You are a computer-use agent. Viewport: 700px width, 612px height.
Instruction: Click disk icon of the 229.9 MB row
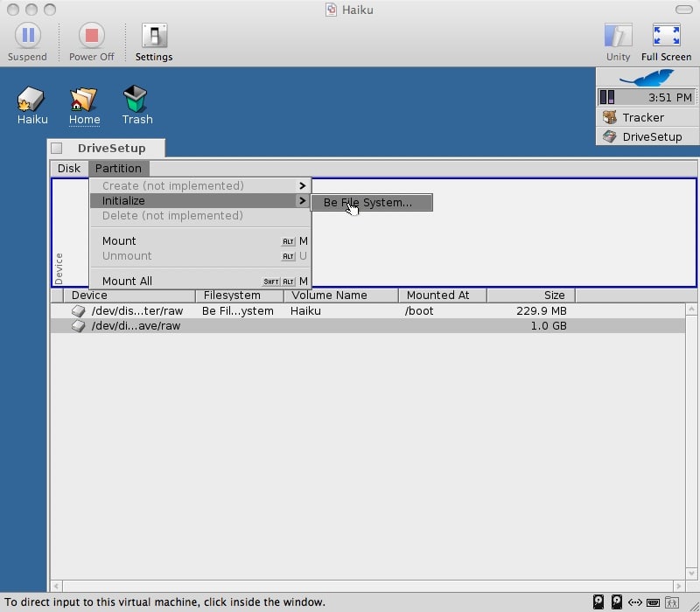pos(78,311)
